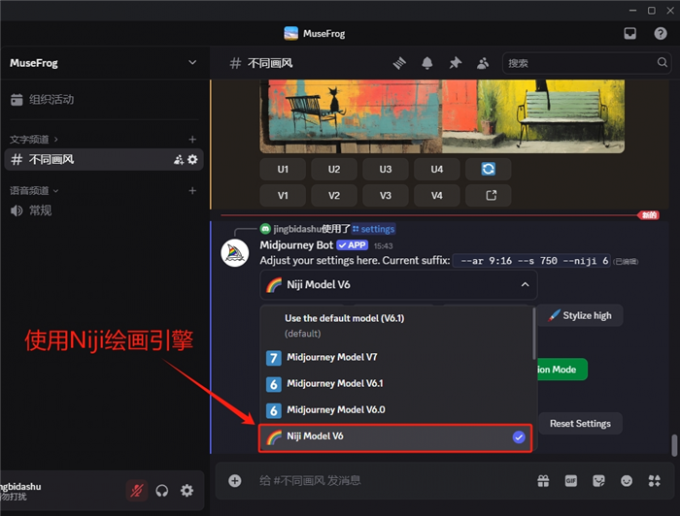Click the Midjourney Bot name

coord(296,245)
